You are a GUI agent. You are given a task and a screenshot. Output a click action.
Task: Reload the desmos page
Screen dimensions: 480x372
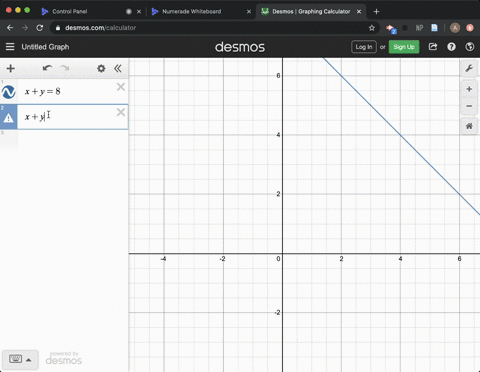click(40, 28)
